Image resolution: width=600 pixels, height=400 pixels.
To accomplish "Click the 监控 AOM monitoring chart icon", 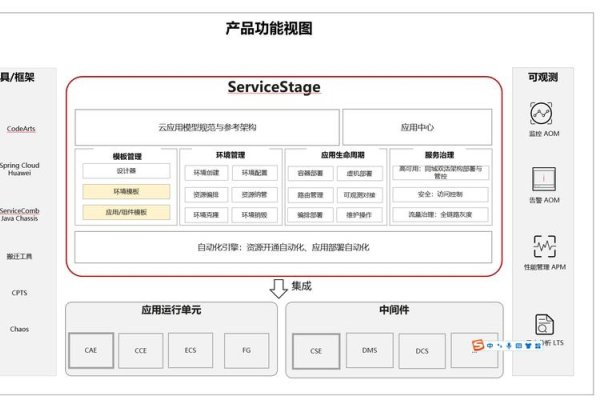I will [x=541, y=113].
